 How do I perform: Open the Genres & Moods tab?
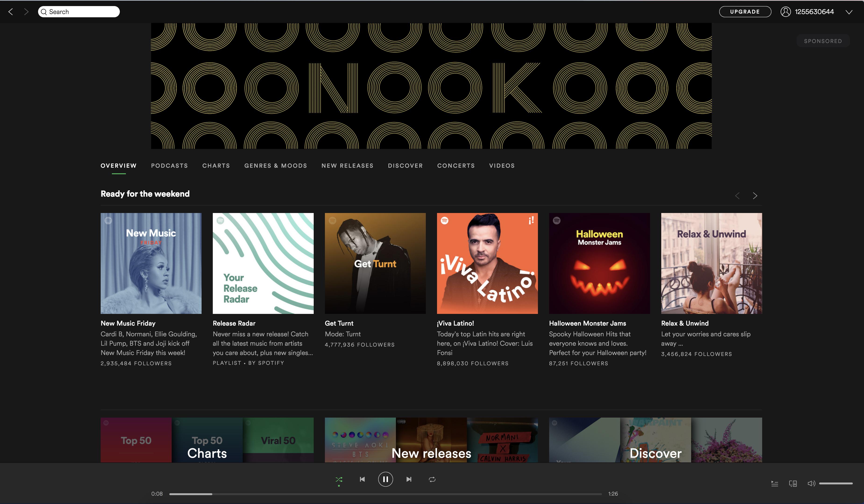275,166
